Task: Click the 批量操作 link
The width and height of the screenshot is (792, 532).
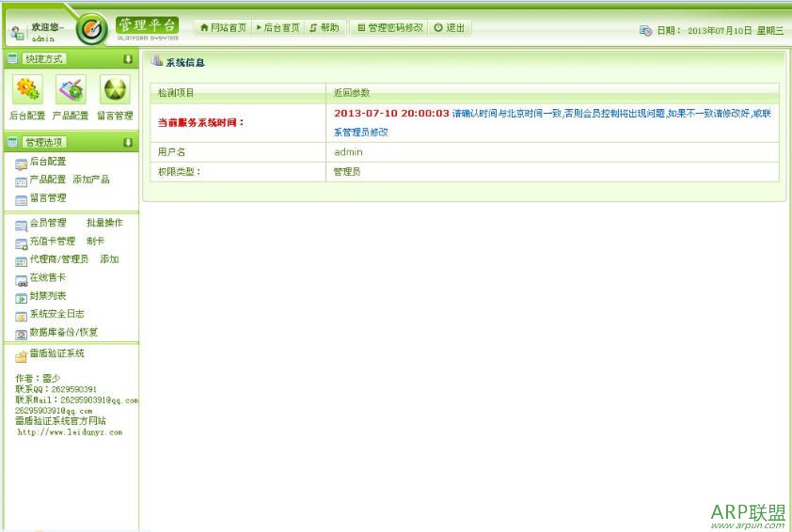Action: coord(104,223)
